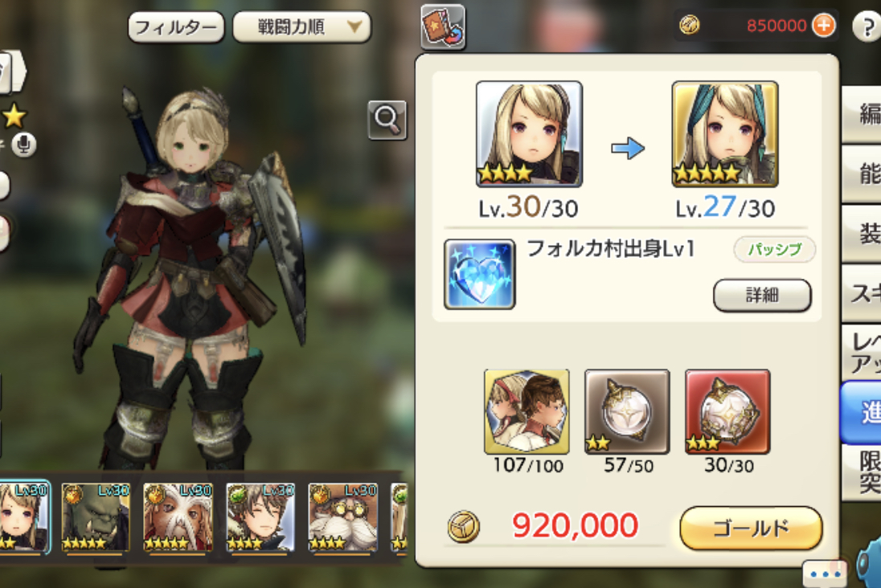Tap the three-star red orb material
The width and height of the screenshot is (881, 588).
tap(727, 411)
